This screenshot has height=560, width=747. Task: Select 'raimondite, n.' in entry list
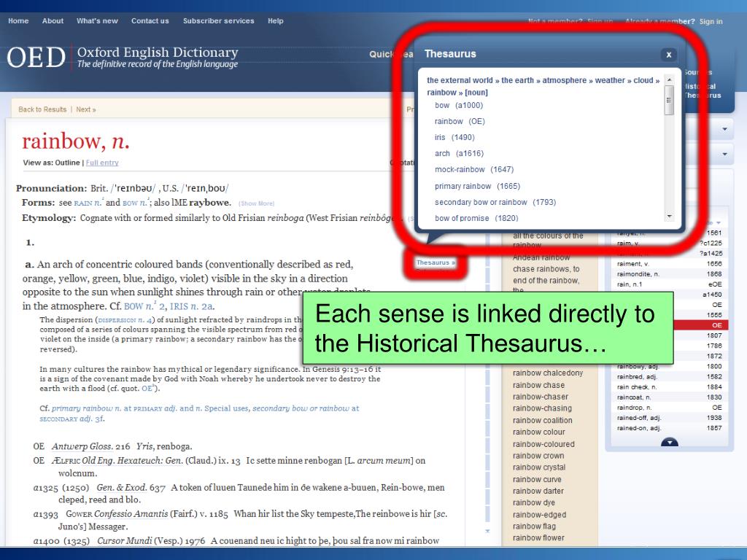[670, 274]
